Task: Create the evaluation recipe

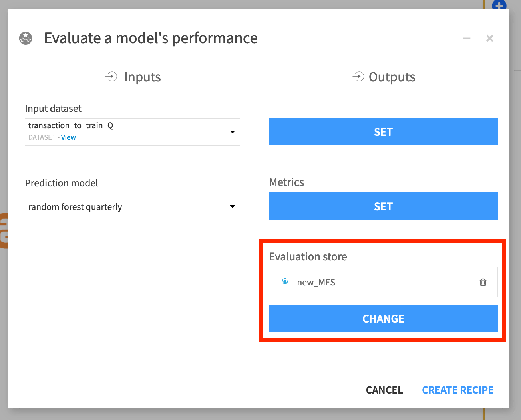Action: 458,390
